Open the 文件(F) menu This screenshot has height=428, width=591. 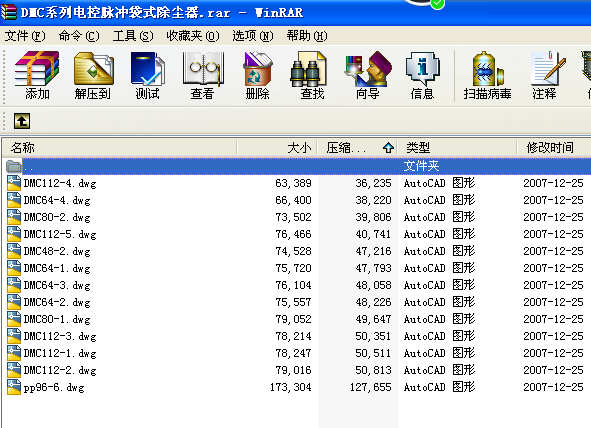25,36
